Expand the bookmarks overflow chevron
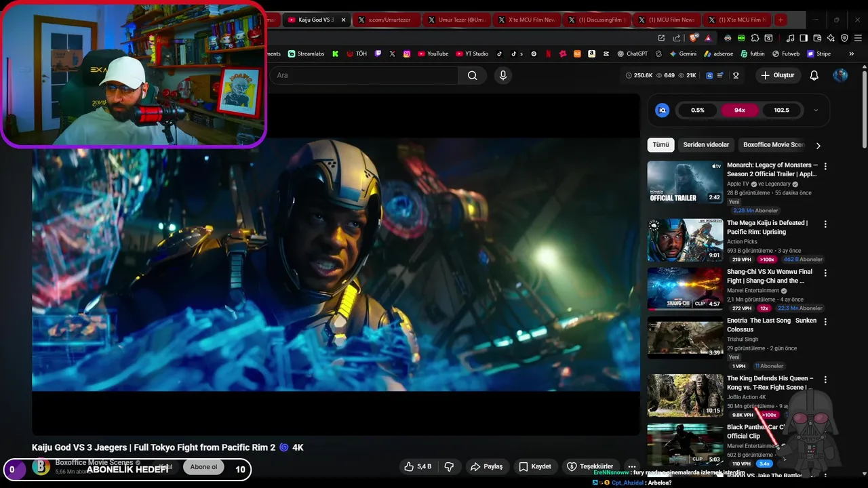 pos(852,54)
